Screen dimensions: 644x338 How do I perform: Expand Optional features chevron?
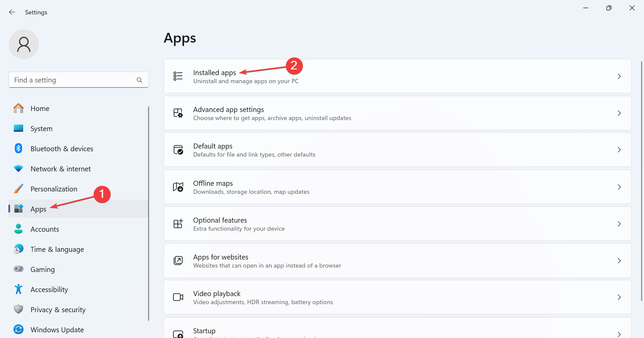point(619,224)
